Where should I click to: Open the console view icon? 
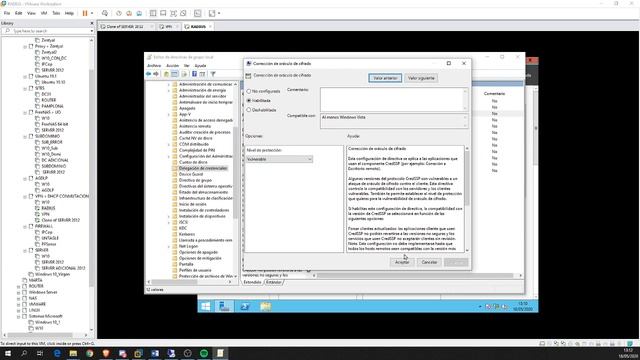pos(198,13)
